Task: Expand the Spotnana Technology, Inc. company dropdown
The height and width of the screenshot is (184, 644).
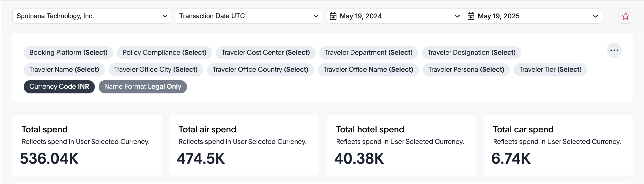Action: pyautogui.click(x=91, y=16)
